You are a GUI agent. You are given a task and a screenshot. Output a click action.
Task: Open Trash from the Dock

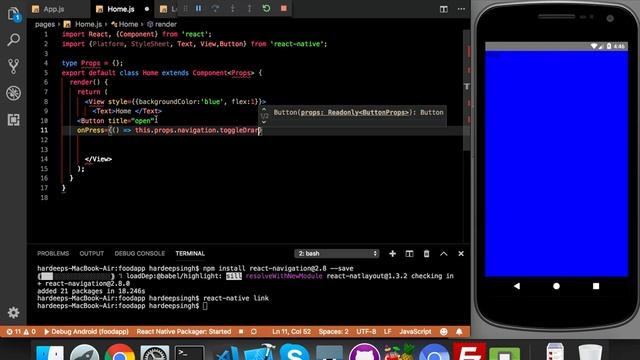[590, 353]
